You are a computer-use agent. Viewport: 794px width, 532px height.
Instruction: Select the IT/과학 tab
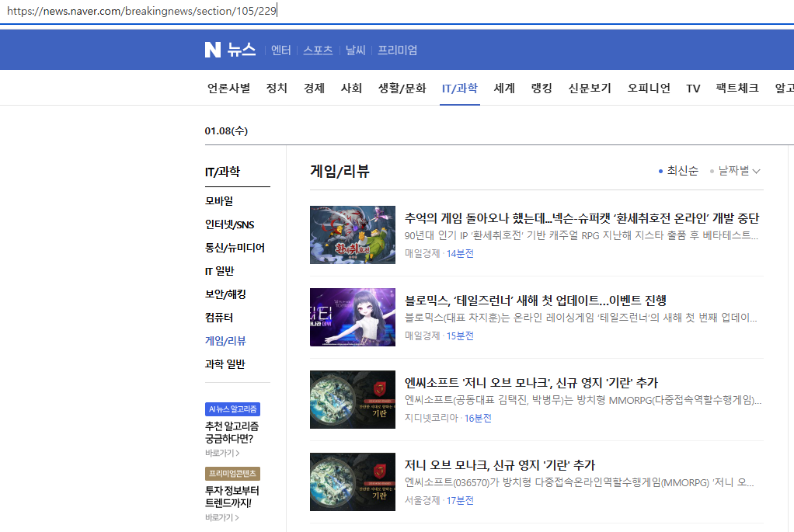[x=460, y=88]
